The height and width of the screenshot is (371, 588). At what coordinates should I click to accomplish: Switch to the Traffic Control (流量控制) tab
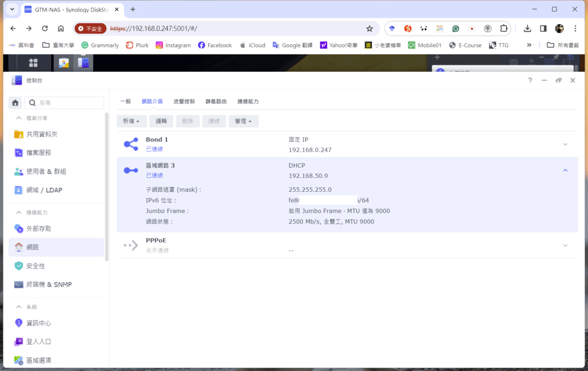(x=184, y=101)
